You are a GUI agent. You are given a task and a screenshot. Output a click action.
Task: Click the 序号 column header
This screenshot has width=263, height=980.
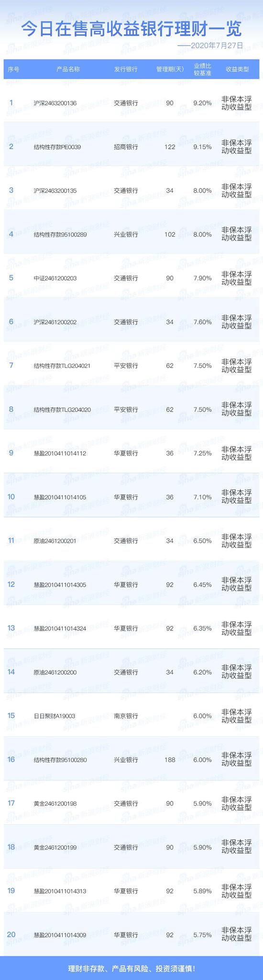click(x=14, y=69)
